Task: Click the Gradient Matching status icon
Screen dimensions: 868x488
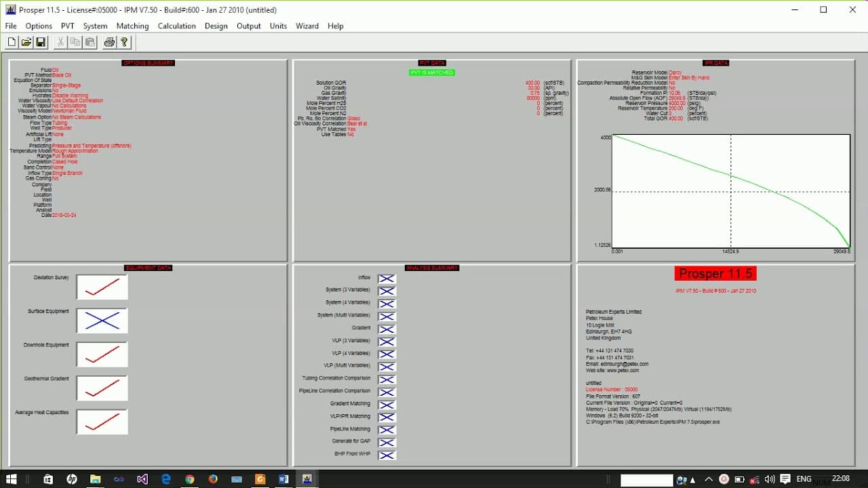Action: (x=387, y=405)
